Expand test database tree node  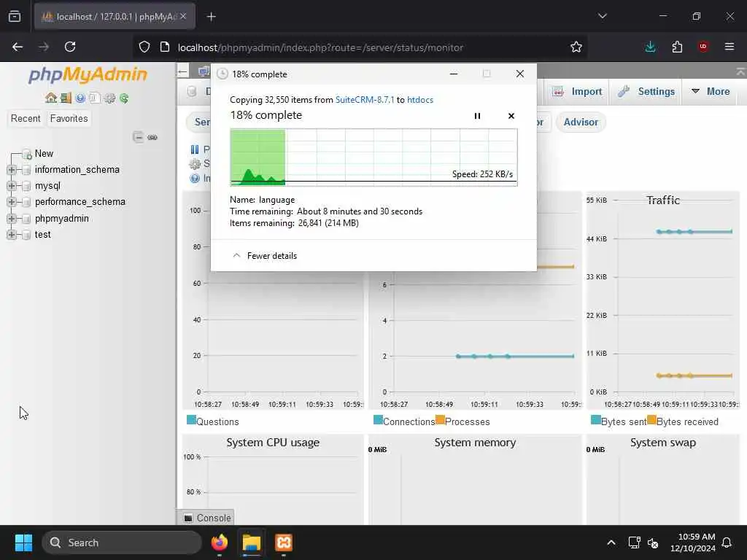tap(12, 235)
